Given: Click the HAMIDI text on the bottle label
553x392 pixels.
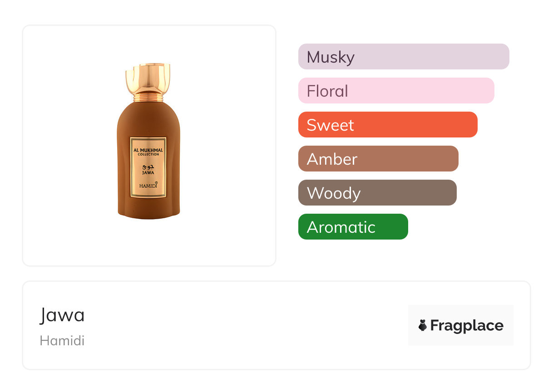Looking at the screenshot, I should [148, 186].
